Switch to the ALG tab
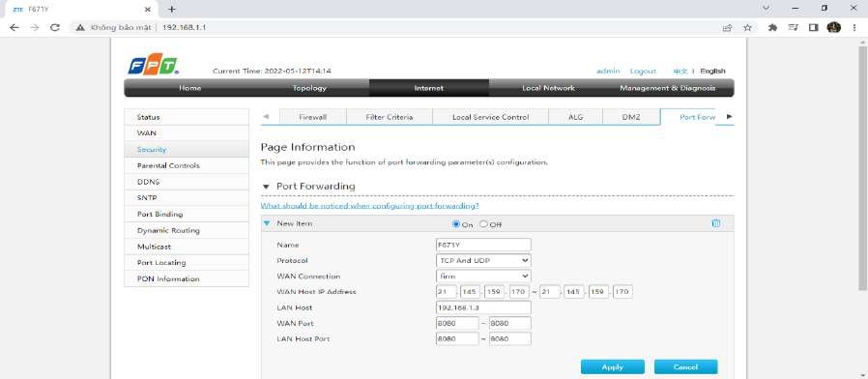This screenshot has height=379, width=868. tap(576, 117)
